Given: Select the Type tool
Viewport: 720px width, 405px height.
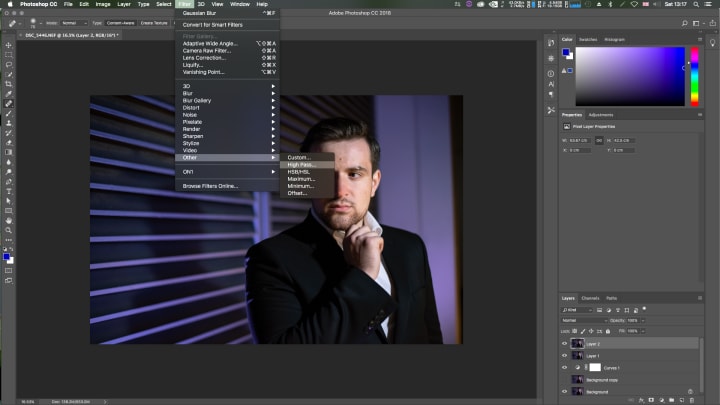Looking at the screenshot, I should click(9, 191).
